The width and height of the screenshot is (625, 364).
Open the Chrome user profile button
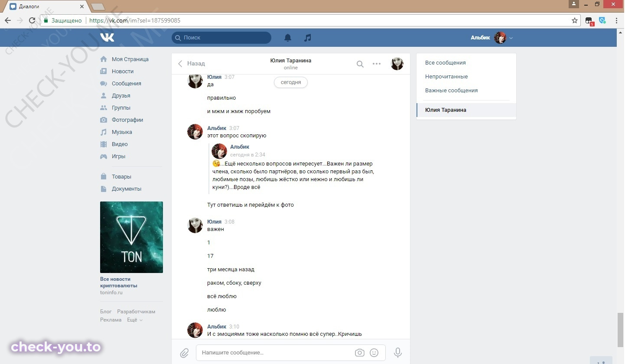[574, 4]
